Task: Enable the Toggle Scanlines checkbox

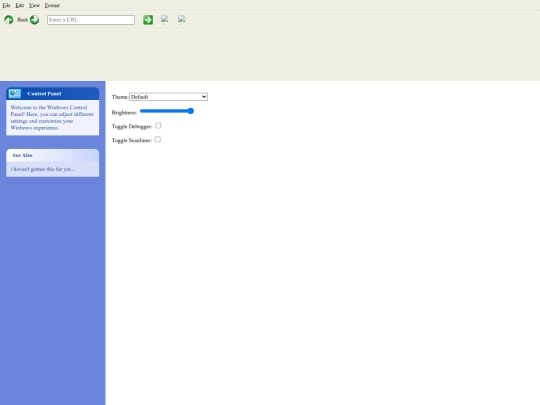Action: (x=158, y=139)
